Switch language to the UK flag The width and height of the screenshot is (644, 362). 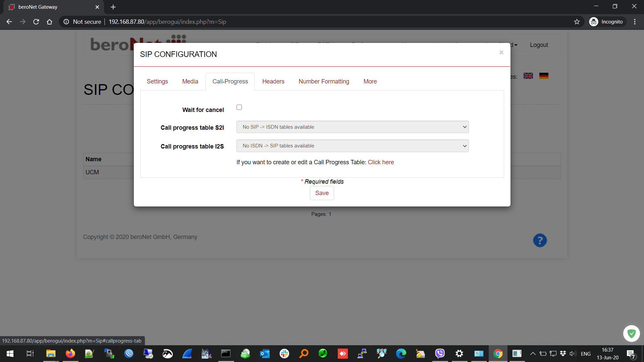pyautogui.click(x=528, y=76)
